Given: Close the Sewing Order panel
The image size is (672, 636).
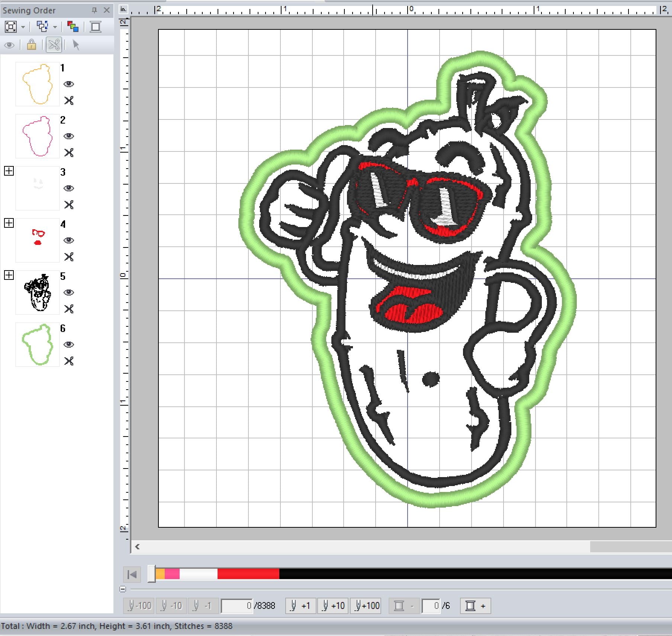Looking at the screenshot, I should [107, 10].
